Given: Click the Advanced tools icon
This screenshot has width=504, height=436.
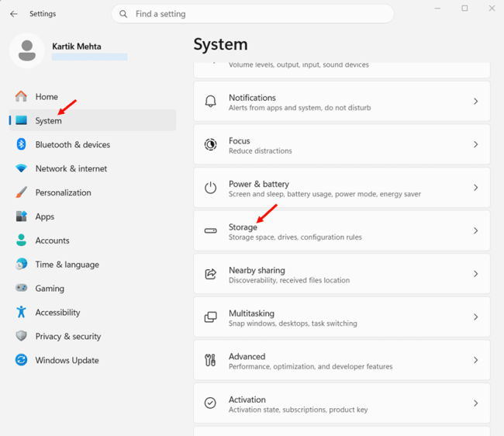Looking at the screenshot, I should click(210, 360).
